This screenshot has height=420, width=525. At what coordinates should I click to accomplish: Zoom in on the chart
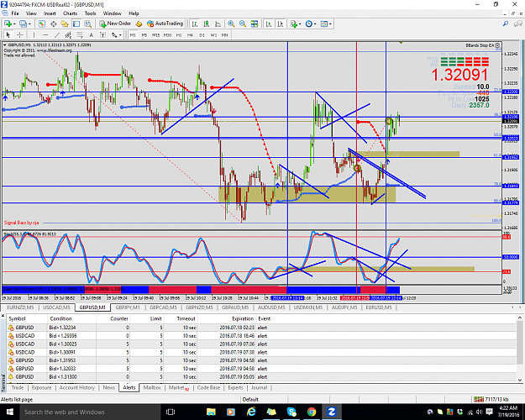click(231, 24)
